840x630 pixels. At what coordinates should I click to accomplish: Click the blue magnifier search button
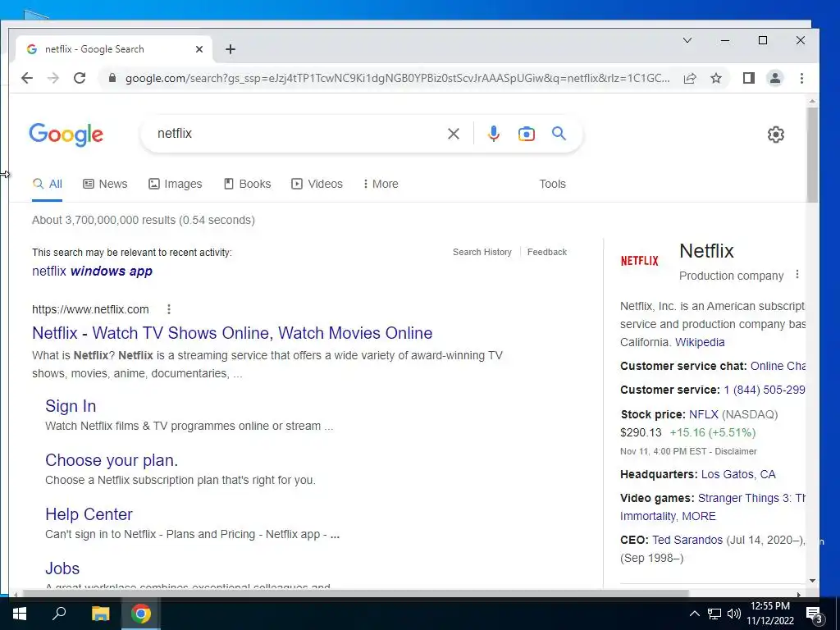(x=559, y=134)
